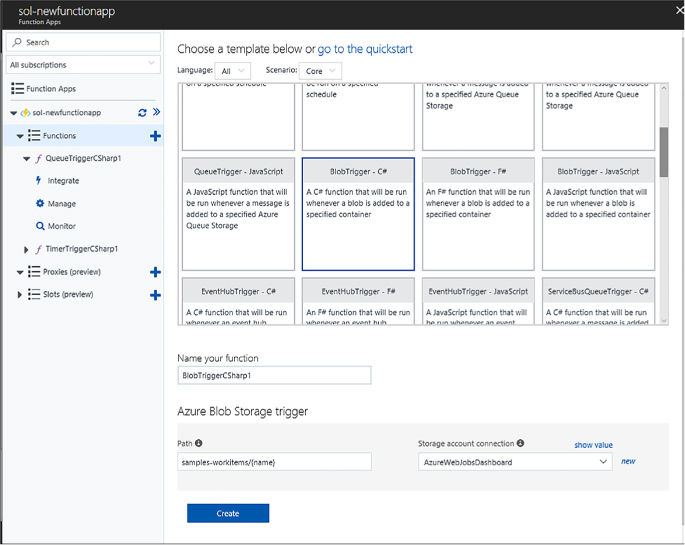Choose the EventHubTrigger - C# template
The height and width of the screenshot is (545, 685).
[239, 301]
